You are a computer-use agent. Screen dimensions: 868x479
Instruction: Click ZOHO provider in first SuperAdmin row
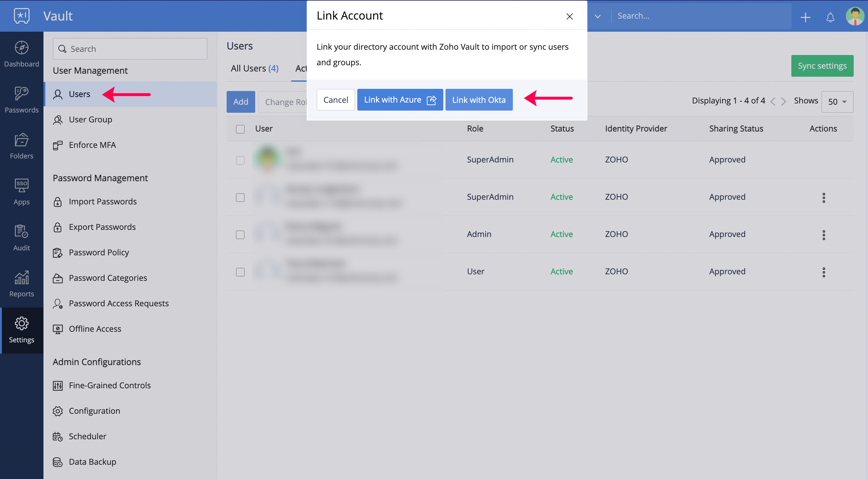(616, 159)
